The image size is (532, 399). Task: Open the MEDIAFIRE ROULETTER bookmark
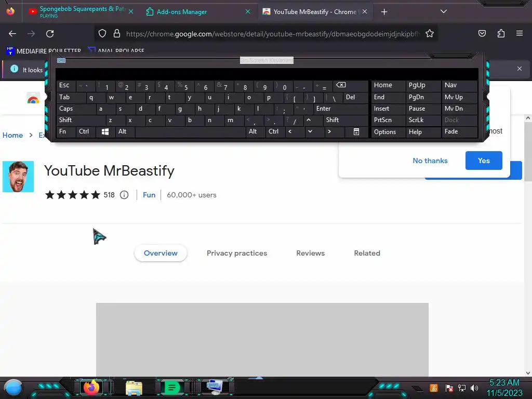coord(44,51)
